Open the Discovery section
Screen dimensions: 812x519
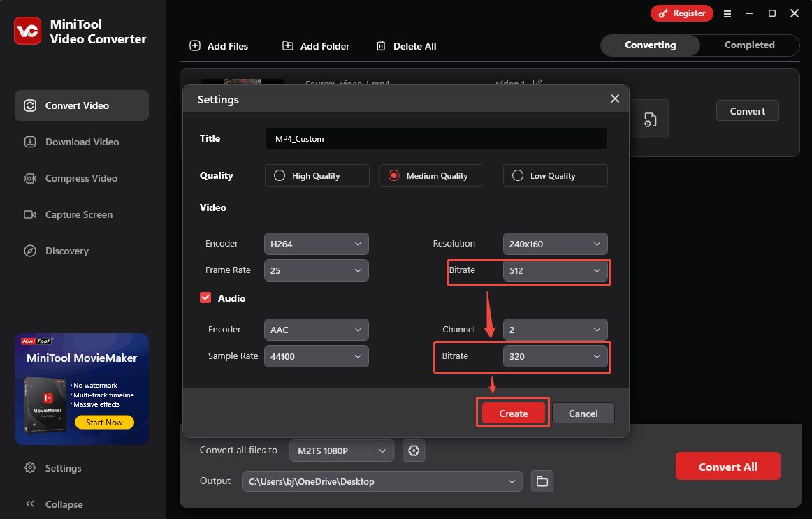coord(82,251)
